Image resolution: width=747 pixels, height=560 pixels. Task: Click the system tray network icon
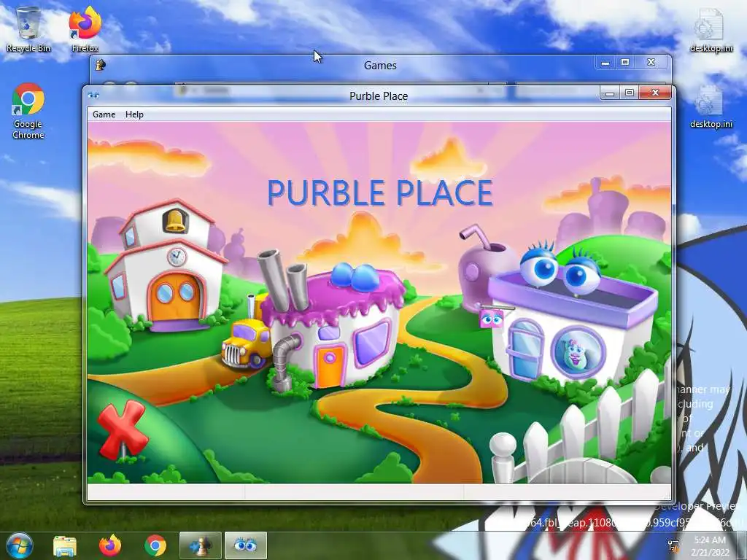pos(673,545)
